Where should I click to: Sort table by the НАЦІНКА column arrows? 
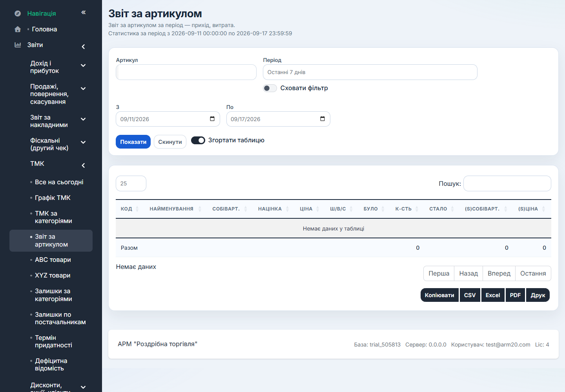[x=287, y=209]
